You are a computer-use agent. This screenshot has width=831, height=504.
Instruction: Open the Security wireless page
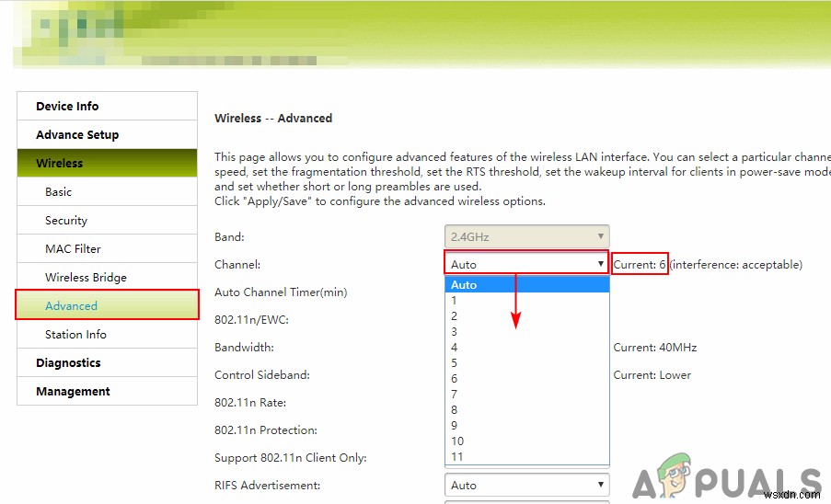107,220
